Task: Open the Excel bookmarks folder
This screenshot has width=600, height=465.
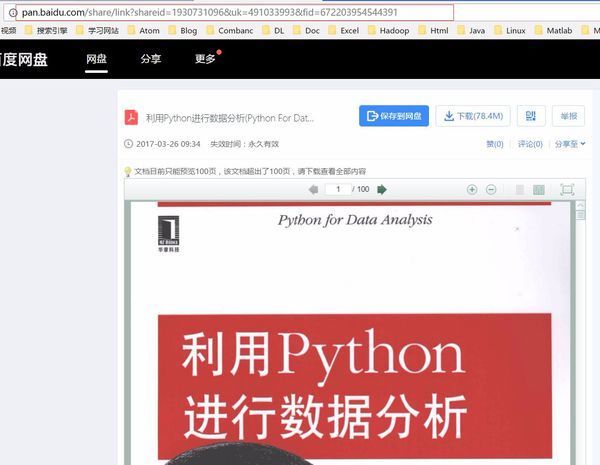Action: pyautogui.click(x=344, y=31)
